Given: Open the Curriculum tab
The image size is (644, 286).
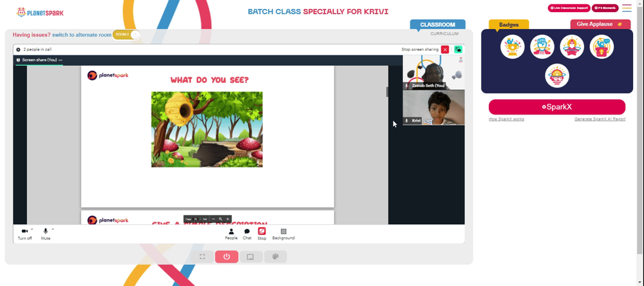Looking at the screenshot, I should click(x=444, y=33).
